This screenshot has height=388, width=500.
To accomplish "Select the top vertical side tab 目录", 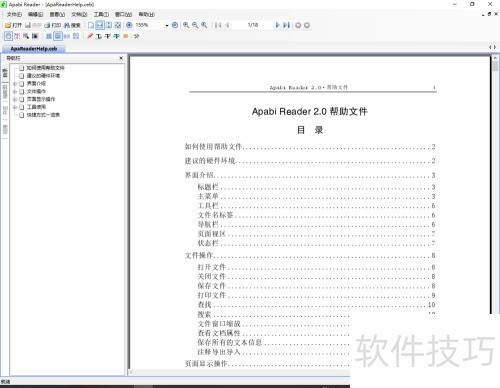I will pos(5,73).
